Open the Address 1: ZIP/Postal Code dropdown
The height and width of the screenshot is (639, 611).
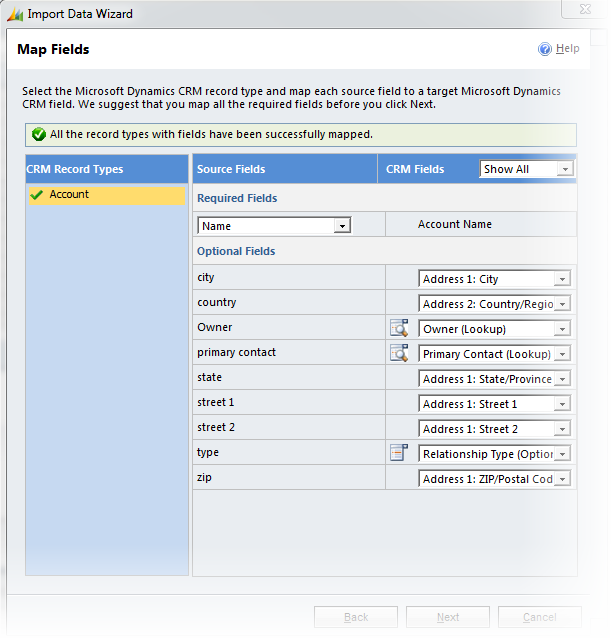[494, 479]
